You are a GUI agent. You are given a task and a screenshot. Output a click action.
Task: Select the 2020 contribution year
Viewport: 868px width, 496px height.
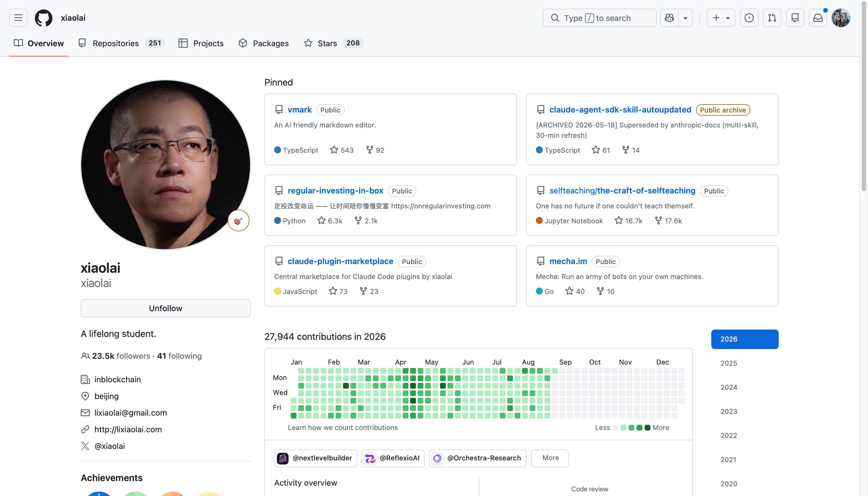click(745, 484)
